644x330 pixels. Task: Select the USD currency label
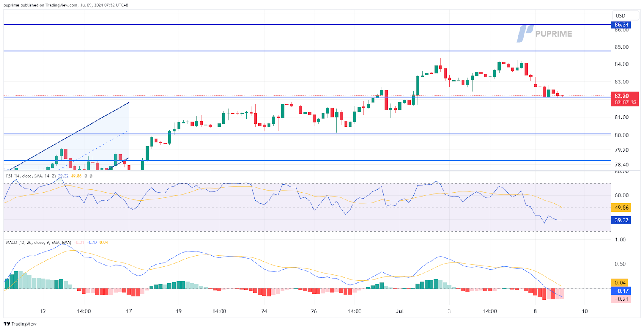[x=620, y=16]
